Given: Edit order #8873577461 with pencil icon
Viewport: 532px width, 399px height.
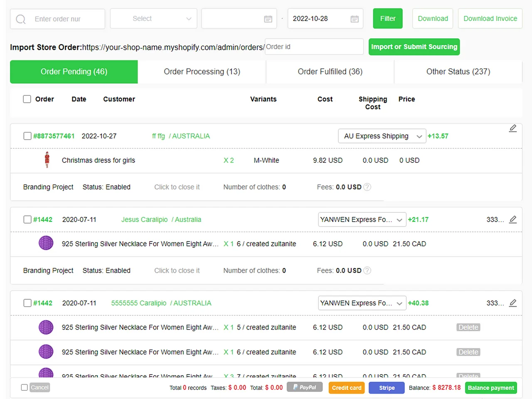Looking at the screenshot, I should [513, 128].
